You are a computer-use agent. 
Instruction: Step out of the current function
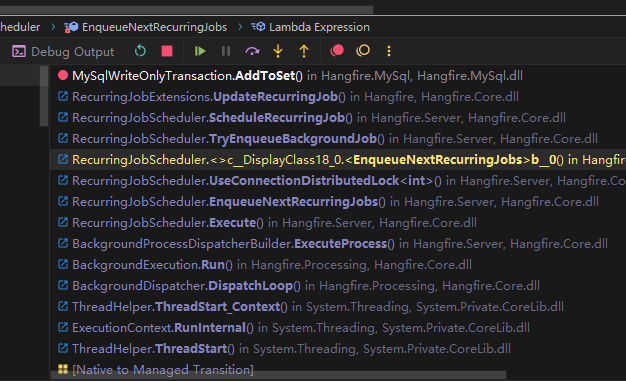(304, 51)
